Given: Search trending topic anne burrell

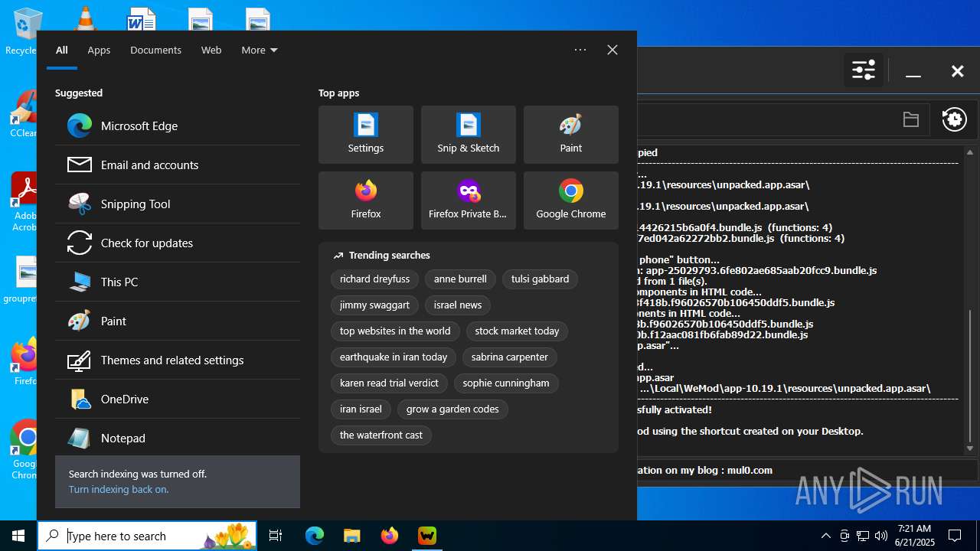Looking at the screenshot, I should click(x=460, y=279).
